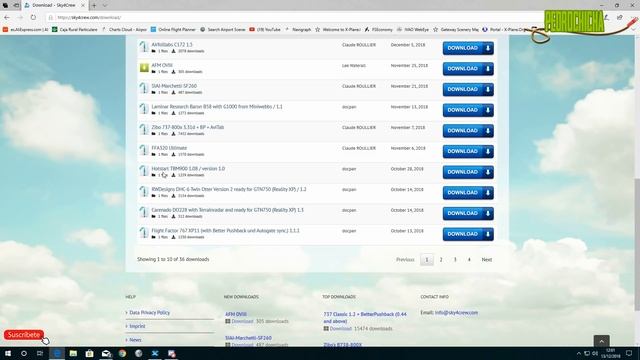Download RWDesigns DHC-6 Twin Otter file

pos(468,193)
